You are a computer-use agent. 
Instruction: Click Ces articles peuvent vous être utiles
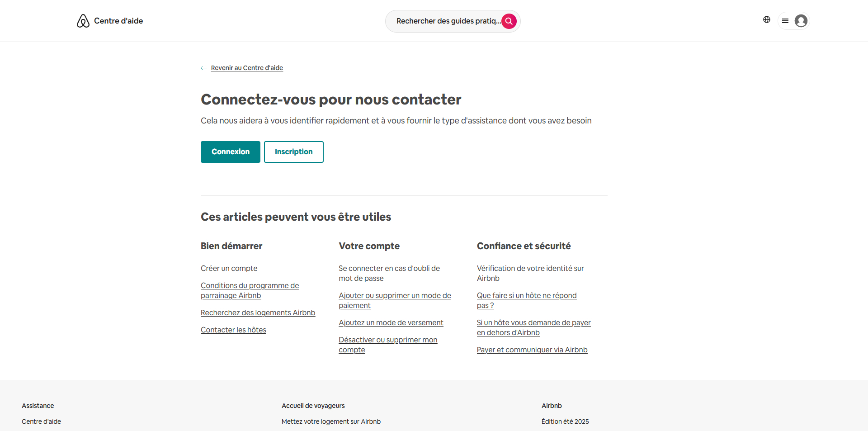pyautogui.click(x=296, y=217)
